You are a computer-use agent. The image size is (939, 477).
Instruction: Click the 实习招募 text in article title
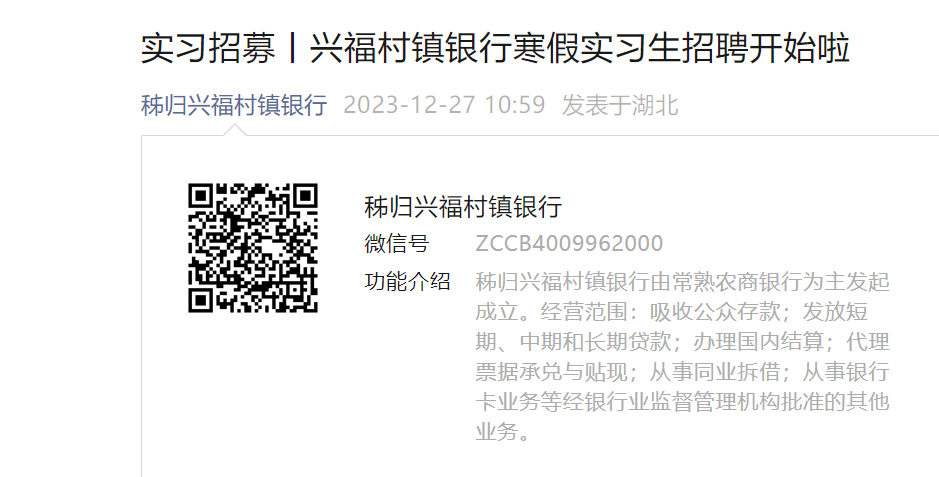208,48
